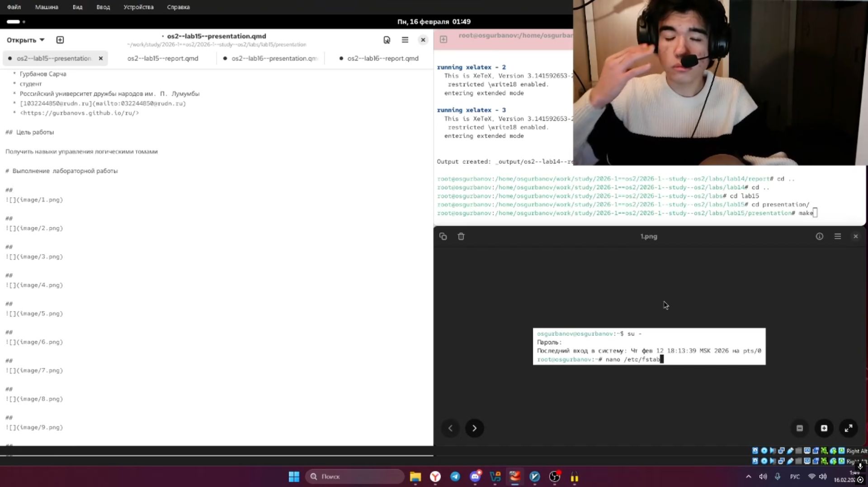Place cursor on the ![](image/7.png) line

[34, 370]
